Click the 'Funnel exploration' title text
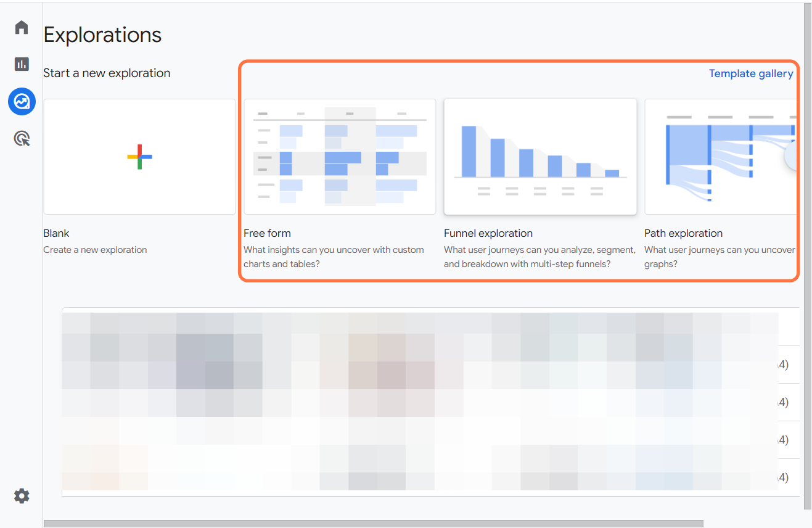Screen dimensions: 812x528 [488, 233]
